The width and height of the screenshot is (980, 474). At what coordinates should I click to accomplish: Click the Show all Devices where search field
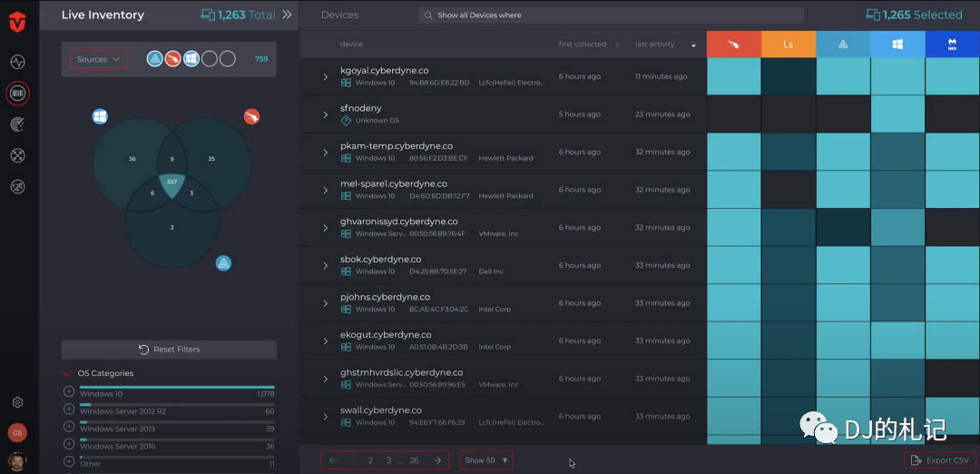[612, 15]
